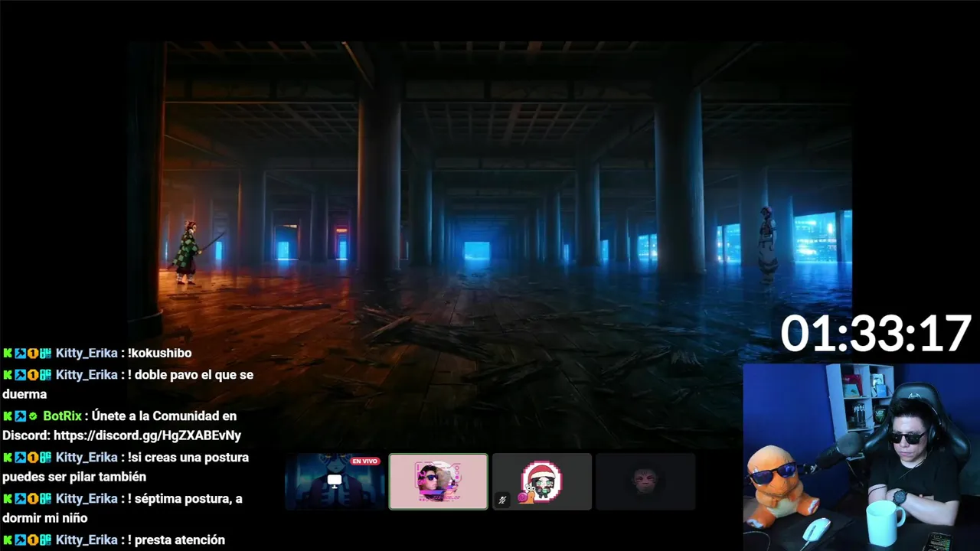Click the orange 1 badge on the 'doble pavo' message
The width and height of the screenshot is (980, 551).
(33, 375)
